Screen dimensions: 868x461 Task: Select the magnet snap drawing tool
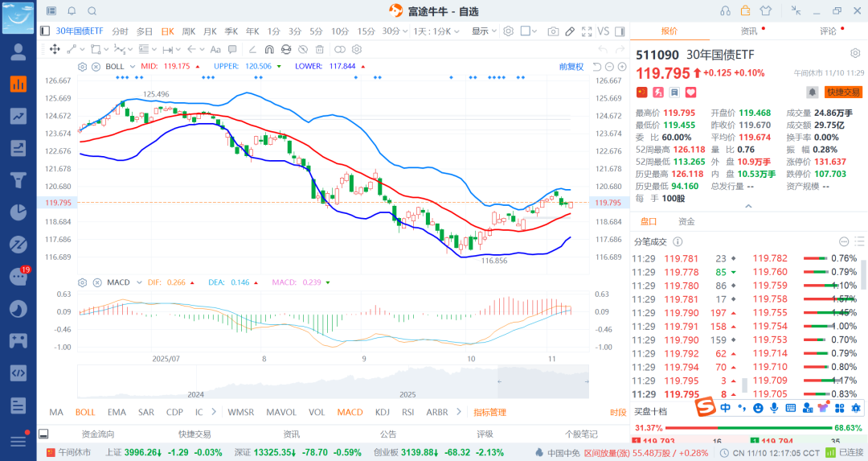268,49
